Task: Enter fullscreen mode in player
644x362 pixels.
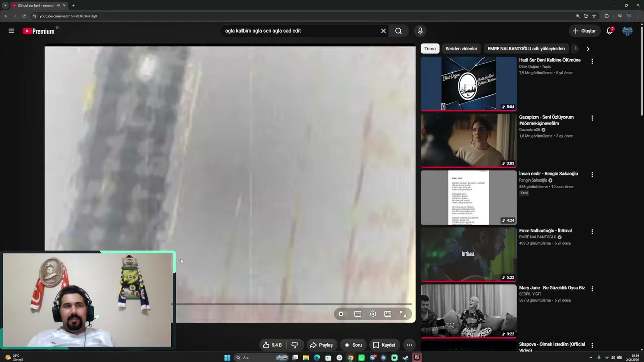Action: pos(403,314)
